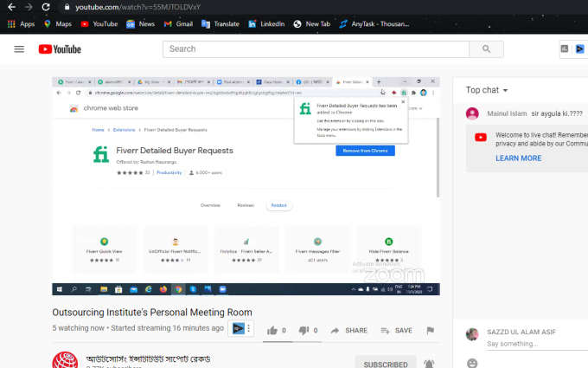Click Mainul Islam's chat avatar
The image size is (588, 368).
pos(472,113)
